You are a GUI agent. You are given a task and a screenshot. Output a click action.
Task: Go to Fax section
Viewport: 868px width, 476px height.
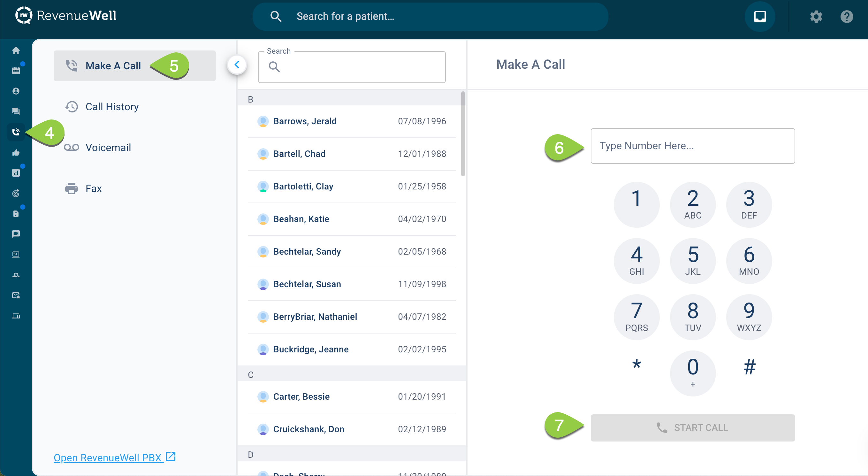[93, 188]
